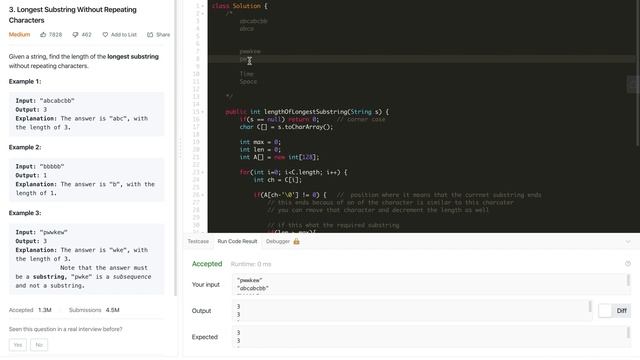Fold the if A[ch] code block
Viewport: 640px width, 360px height.
coord(203,195)
